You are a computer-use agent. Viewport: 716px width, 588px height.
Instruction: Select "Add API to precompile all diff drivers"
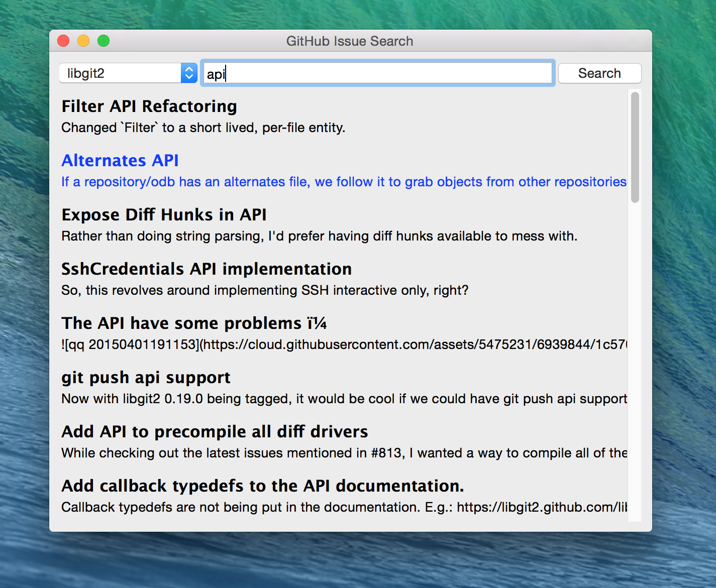click(x=215, y=432)
